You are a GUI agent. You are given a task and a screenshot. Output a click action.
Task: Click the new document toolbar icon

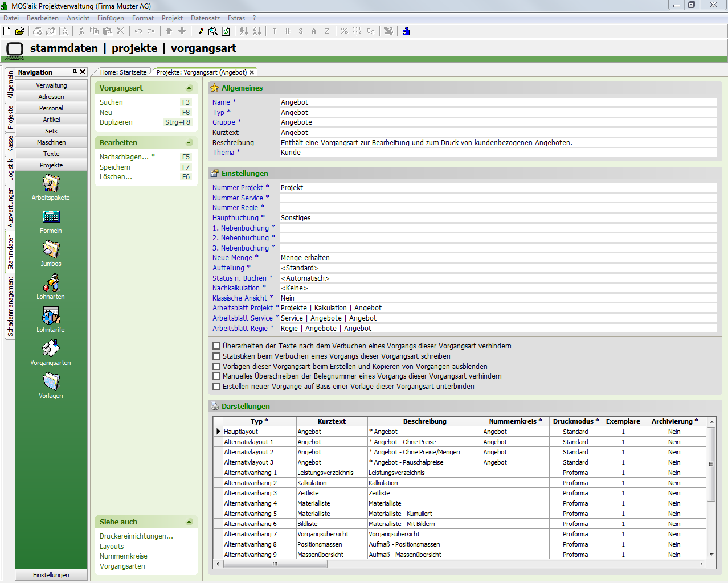pos(7,31)
